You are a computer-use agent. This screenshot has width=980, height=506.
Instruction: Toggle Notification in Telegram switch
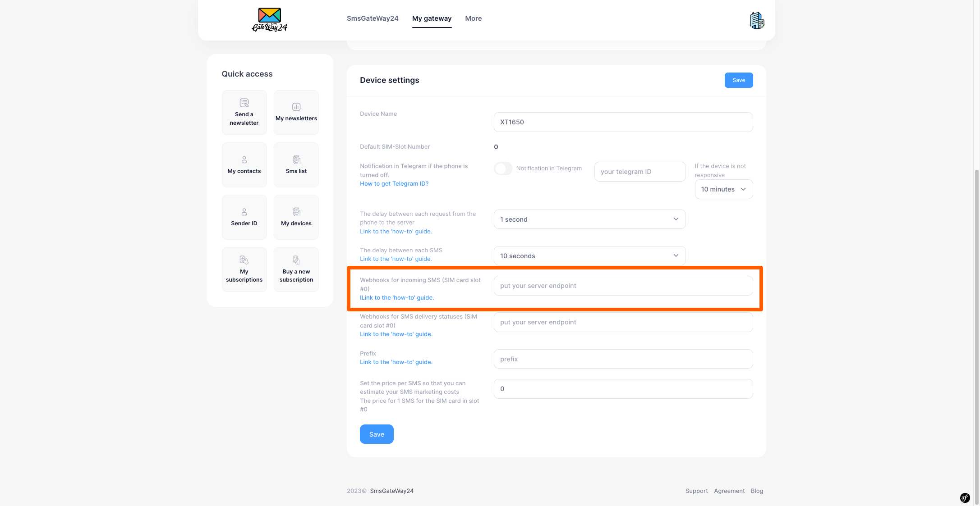tap(503, 169)
